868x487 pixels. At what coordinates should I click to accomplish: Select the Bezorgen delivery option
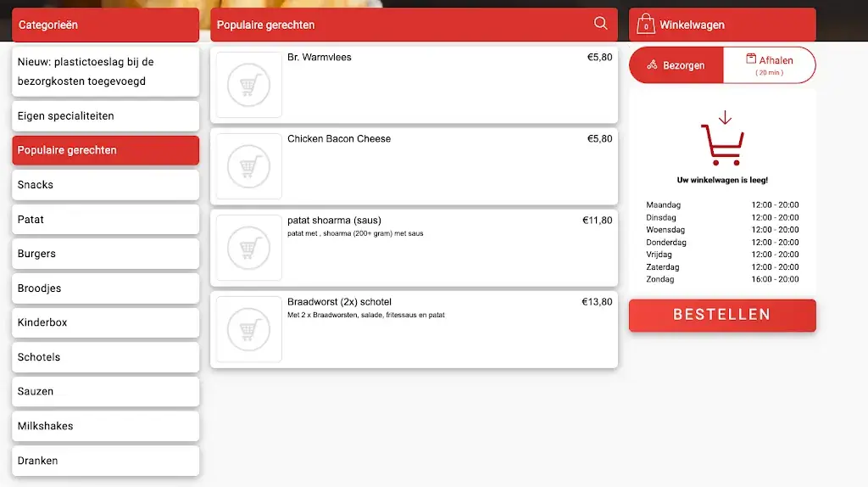[x=676, y=65]
